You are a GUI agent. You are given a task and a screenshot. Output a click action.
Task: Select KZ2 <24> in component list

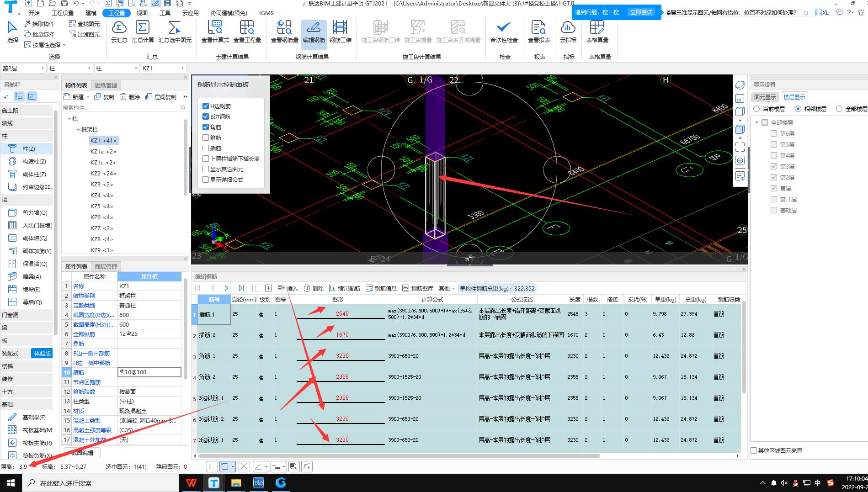coord(103,173)
